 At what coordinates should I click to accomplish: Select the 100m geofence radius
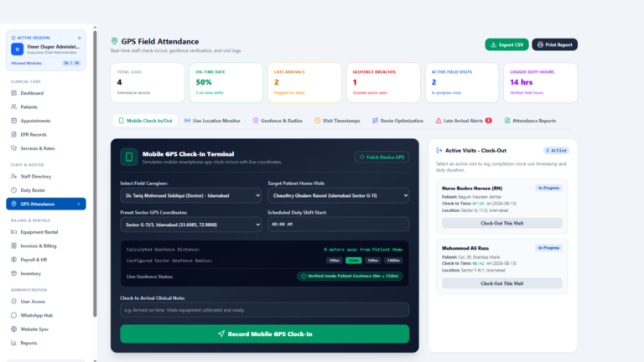(x=335, y=261)
